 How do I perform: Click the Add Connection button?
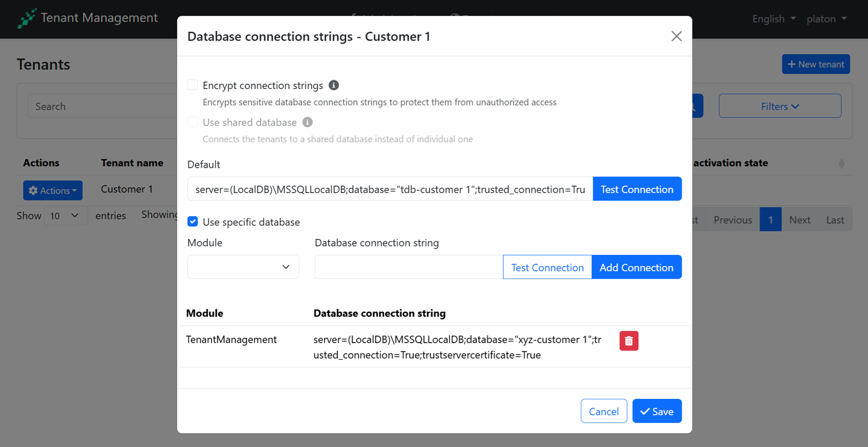pos(636,268)
